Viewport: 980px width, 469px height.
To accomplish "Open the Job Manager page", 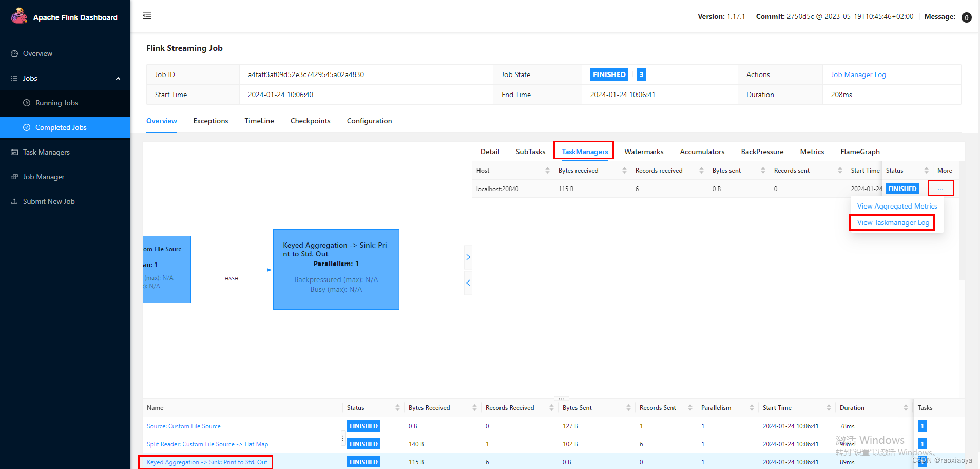I will [44, 177].
